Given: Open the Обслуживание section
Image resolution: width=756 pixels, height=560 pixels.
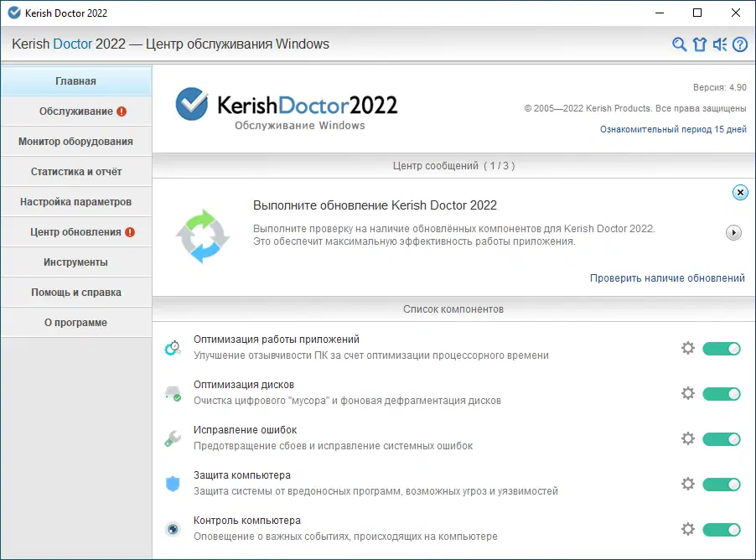Looking at the screenshot, I should [x=75, y=111].
